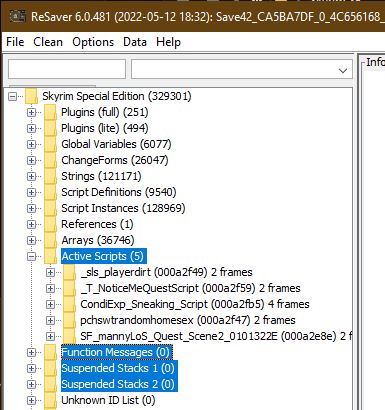
Task: Expand the Arrays node
Action: 31,240
